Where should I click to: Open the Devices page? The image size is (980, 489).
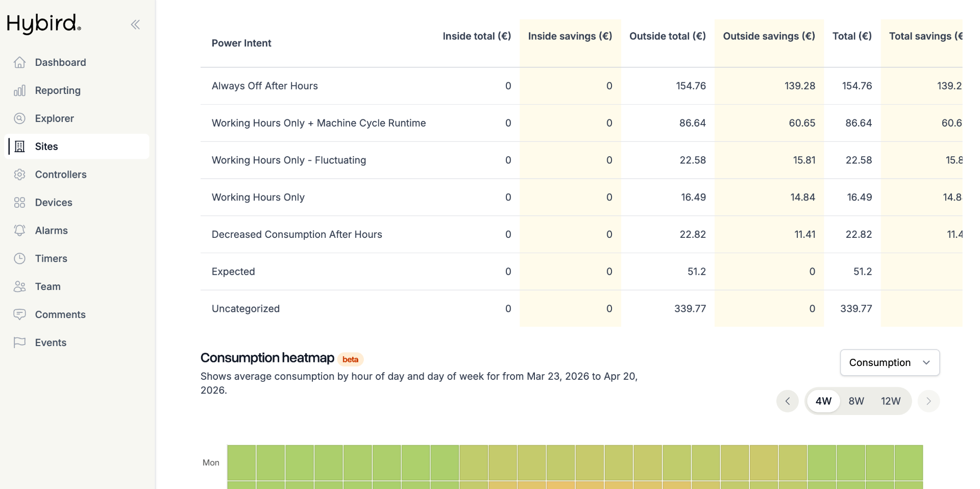[x=77, y=203]
